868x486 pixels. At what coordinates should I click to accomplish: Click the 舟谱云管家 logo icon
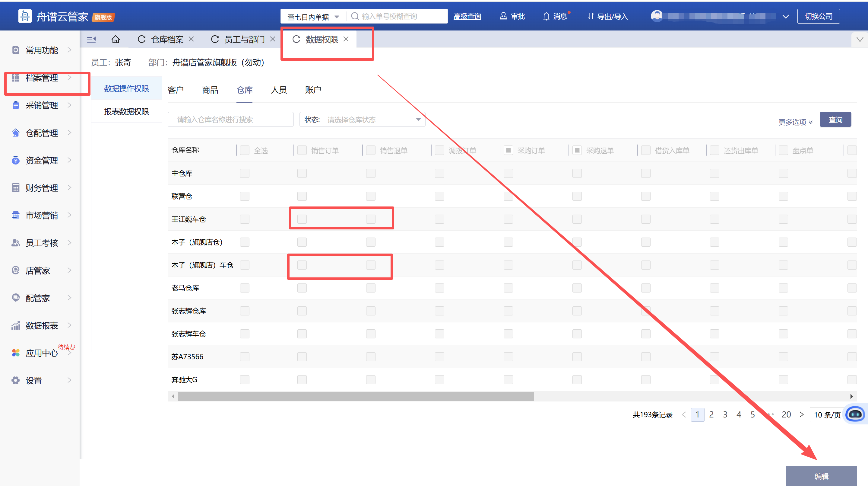(25, 16)
